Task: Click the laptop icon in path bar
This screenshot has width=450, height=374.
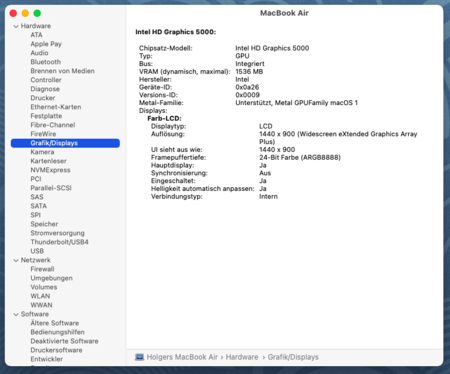Action: (139, 357)
